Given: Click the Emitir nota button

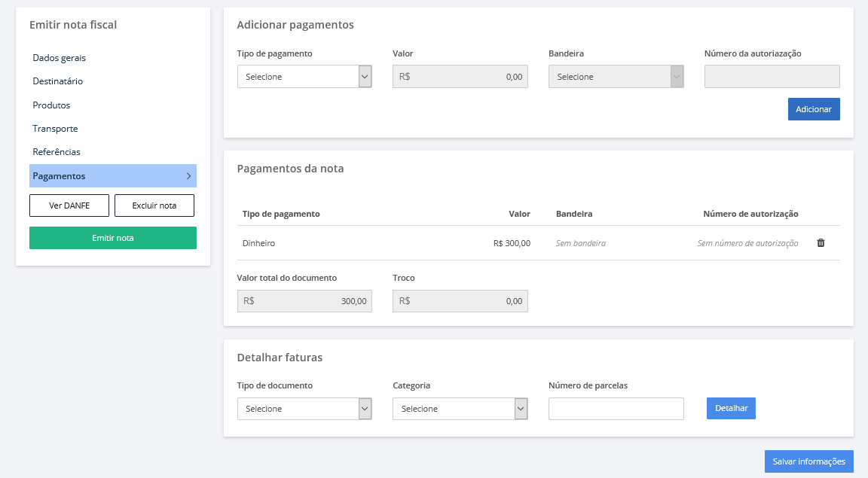Looking at the screenshot, I should pyautogui.click(x=112, y=237).
